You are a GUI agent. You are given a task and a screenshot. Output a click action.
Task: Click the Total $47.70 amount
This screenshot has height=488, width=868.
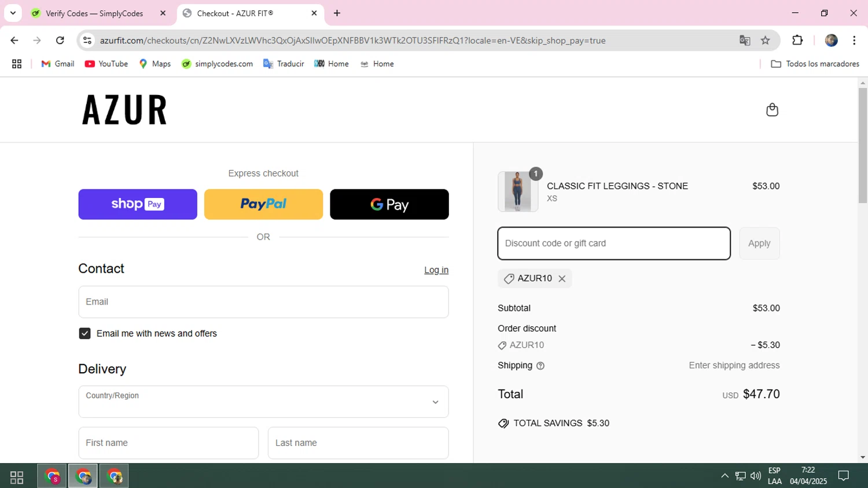[x=761, y=394]
